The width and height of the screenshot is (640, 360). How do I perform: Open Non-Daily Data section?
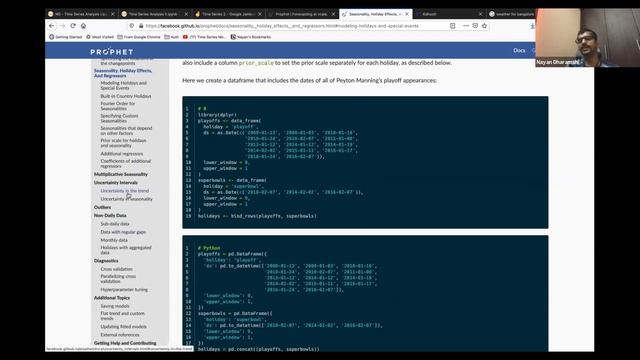pos(110,216)
